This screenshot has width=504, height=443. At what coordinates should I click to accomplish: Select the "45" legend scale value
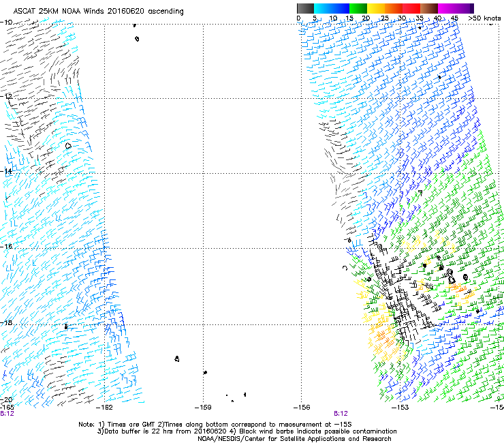[x=454, y=18]
